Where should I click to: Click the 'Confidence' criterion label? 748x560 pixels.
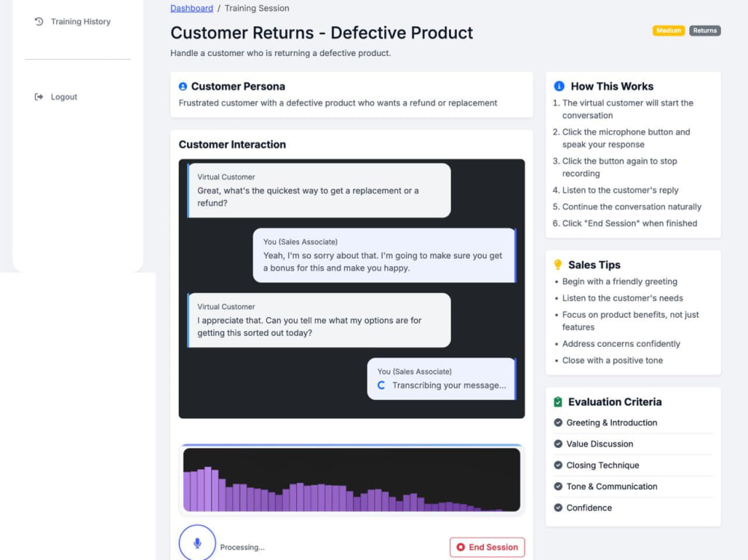point(589,508)
